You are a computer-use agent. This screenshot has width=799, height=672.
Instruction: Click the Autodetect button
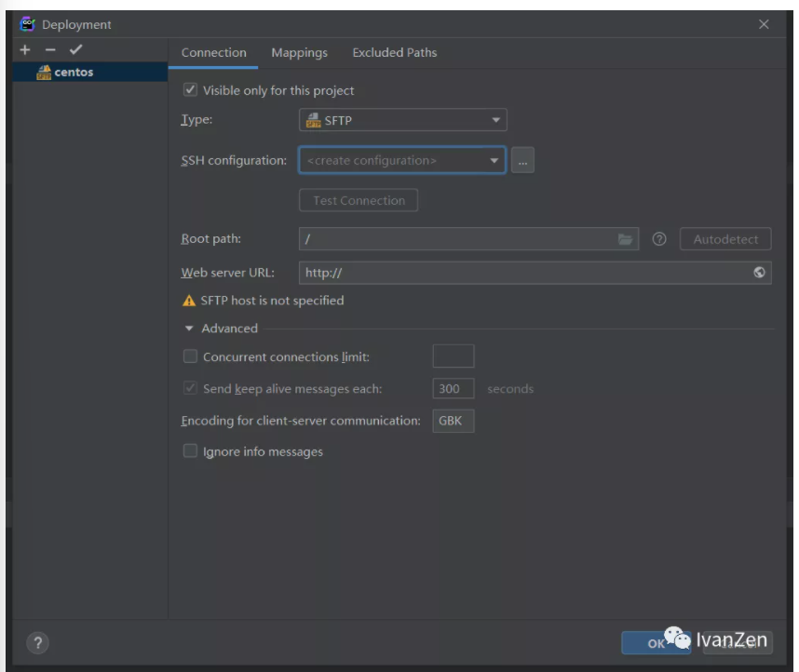click(x=725, y=239)
